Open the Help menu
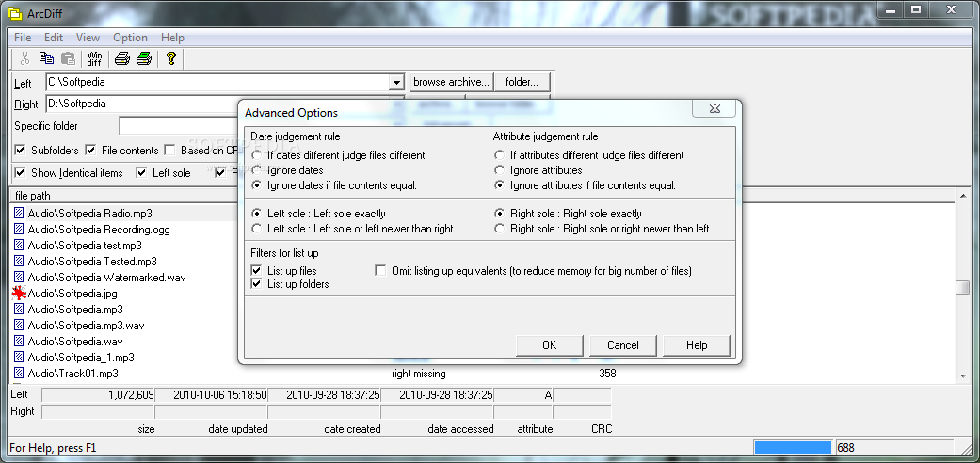This screenshot has width=980, height=463. [172, 38]
